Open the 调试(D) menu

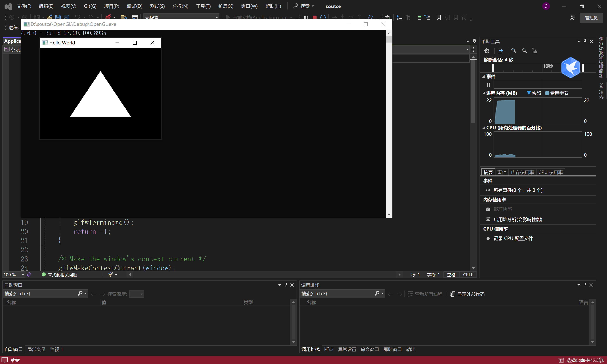(135, 6)
